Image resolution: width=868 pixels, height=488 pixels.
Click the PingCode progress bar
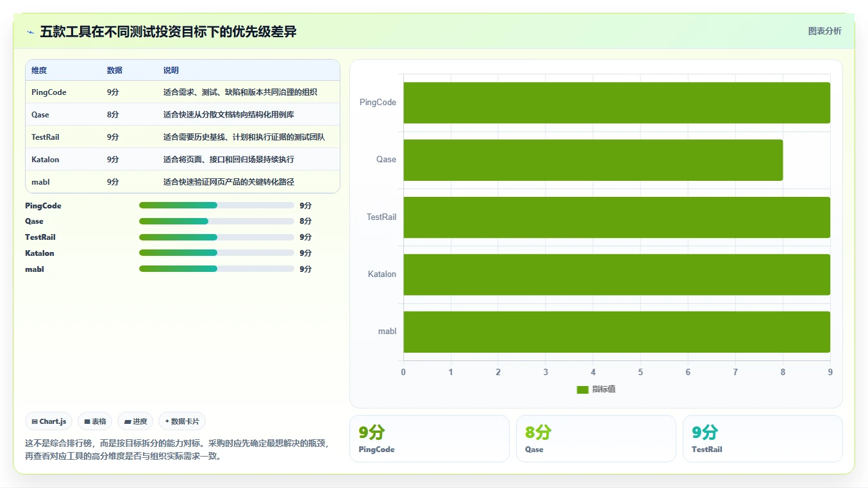tap(217, 205)
